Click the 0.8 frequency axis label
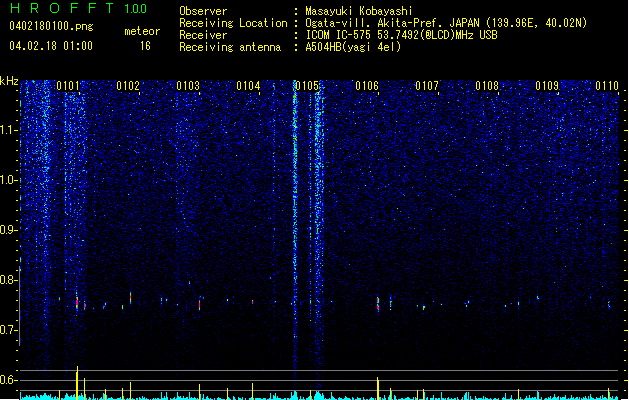 click(x=9, y=280)
